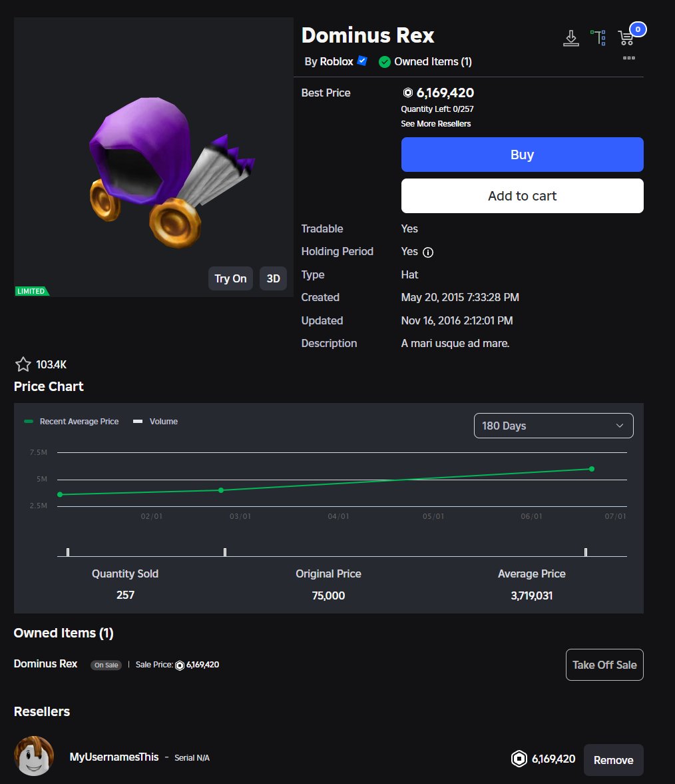The height and width of the screenshot is (784, 675).
Task: Toggle the Volume legend entry
Action: pyautogui.click(x=155, y=422)
